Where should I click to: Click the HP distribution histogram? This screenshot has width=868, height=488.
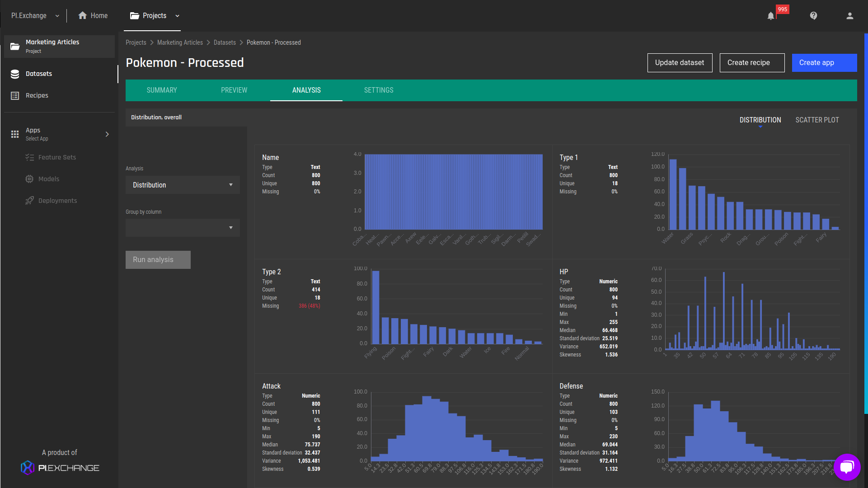click(752, 310)
